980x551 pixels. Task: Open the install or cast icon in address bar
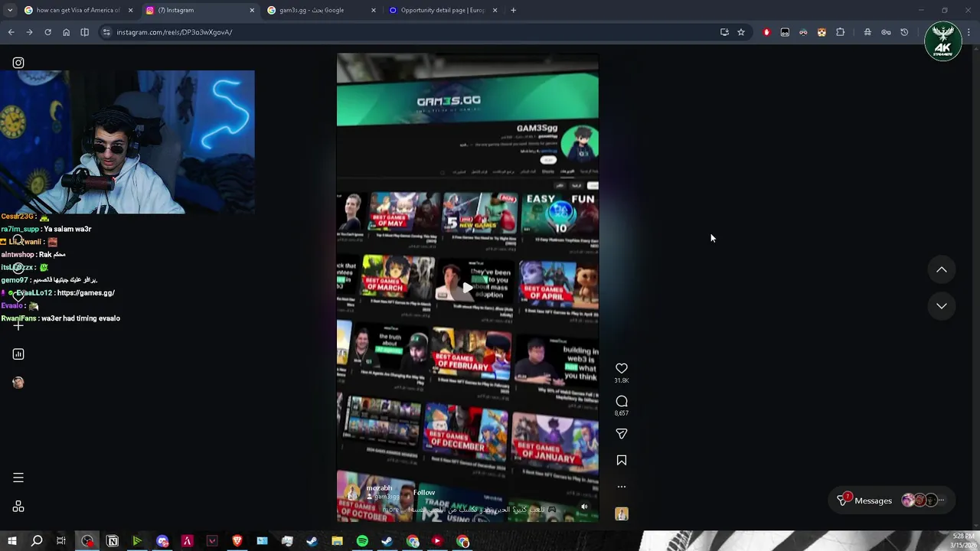tap(724, 32)
